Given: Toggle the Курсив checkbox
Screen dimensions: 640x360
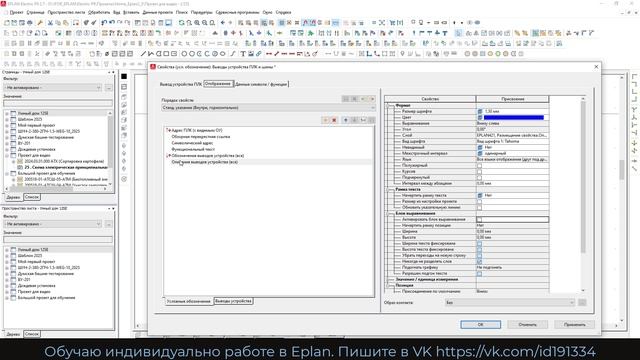Looking at the screenshot, I should tap(480, 171).
